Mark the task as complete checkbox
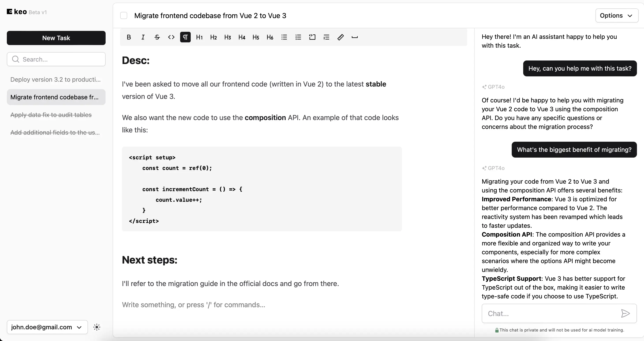644x341 pixels. tap(124, 15)
